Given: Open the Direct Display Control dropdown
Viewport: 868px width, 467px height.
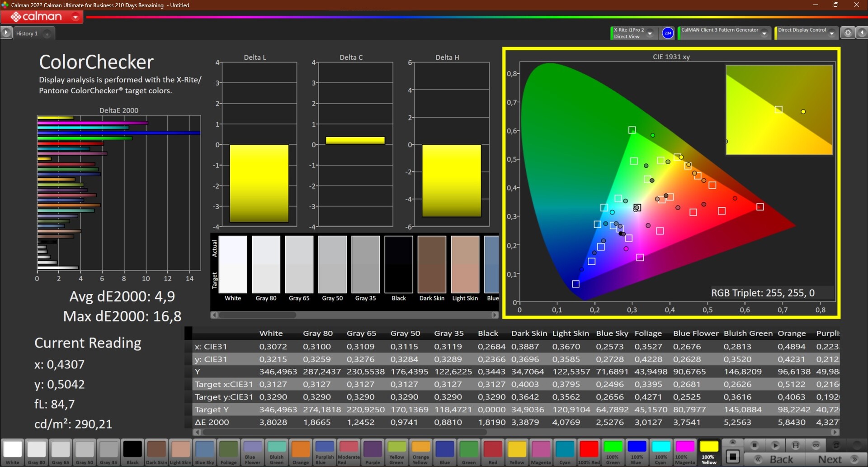Looking at the screenshot, I should point(831,33).
